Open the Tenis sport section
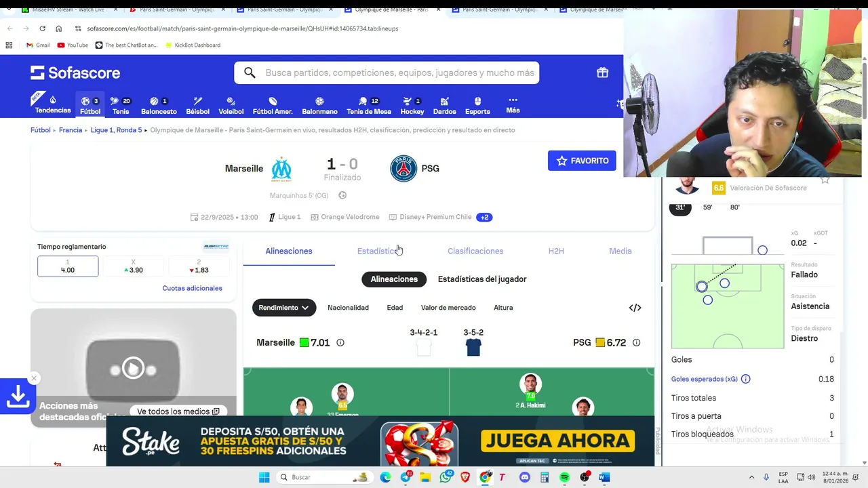 121,105
